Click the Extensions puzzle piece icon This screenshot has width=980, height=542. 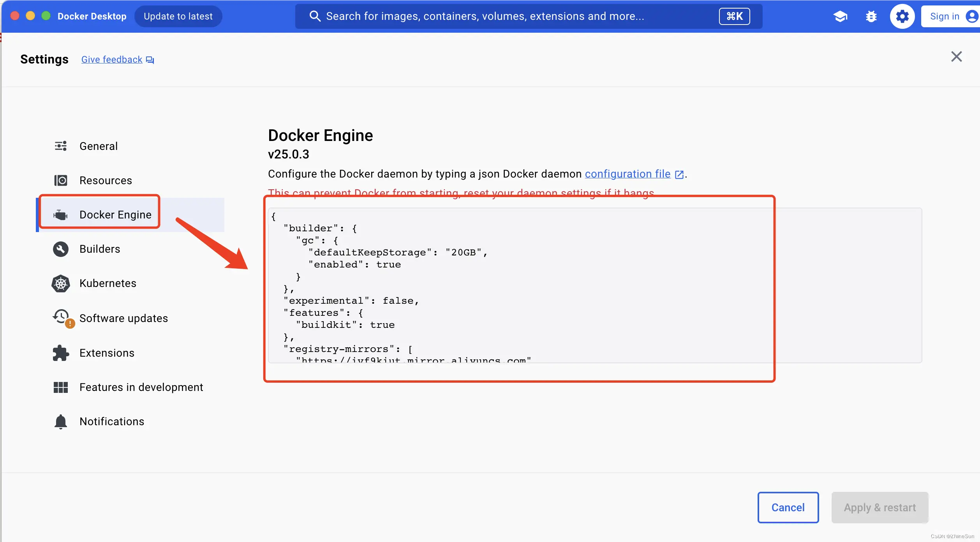(x=61, y=353)
